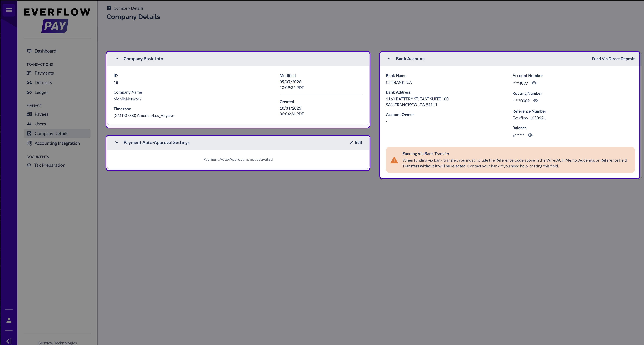
Task: Click the Modified date 05/07/2026
Action: pos(290,82)
